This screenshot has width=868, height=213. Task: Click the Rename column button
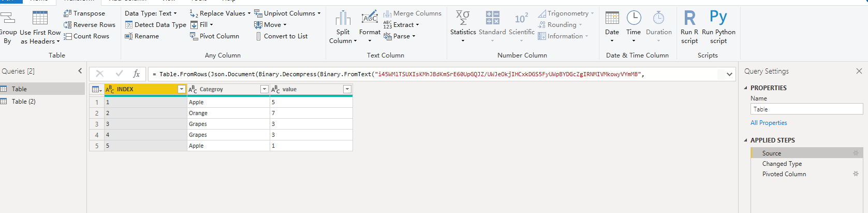[x=141, y=36]
